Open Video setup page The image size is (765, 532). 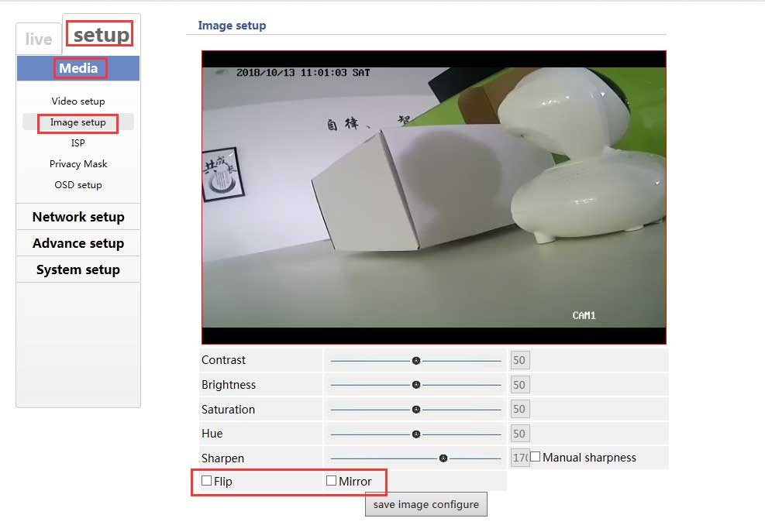(x=78, y=101)
